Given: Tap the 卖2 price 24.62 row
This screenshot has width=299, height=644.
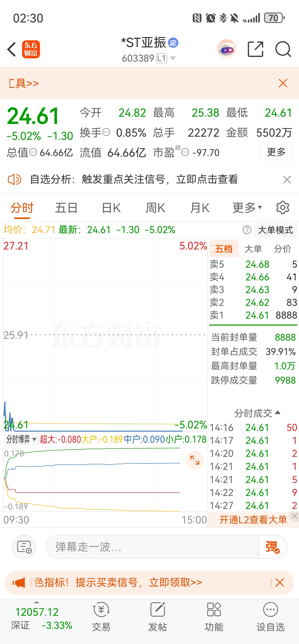Looking at the screenshot, I should coord(253,303).
